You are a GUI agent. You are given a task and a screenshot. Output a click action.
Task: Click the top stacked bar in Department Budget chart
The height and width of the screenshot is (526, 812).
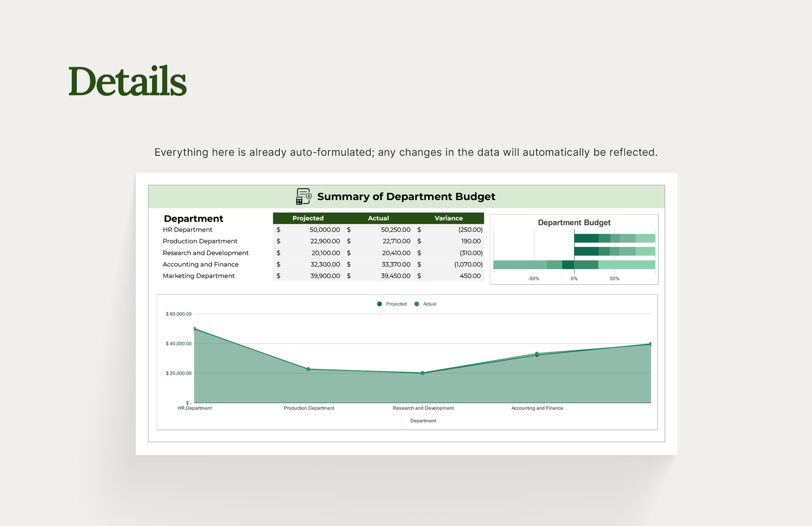point(615,239)
